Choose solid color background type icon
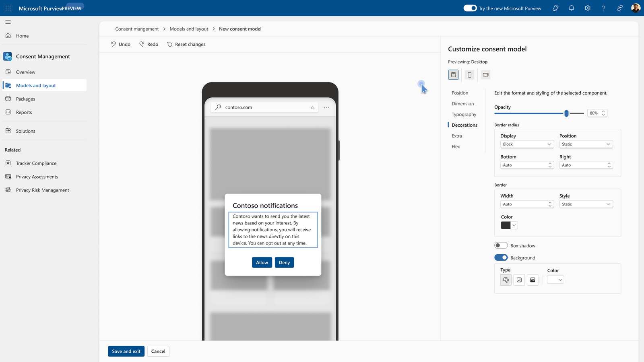Screen dimensions: 644x362 click(506, 280)
